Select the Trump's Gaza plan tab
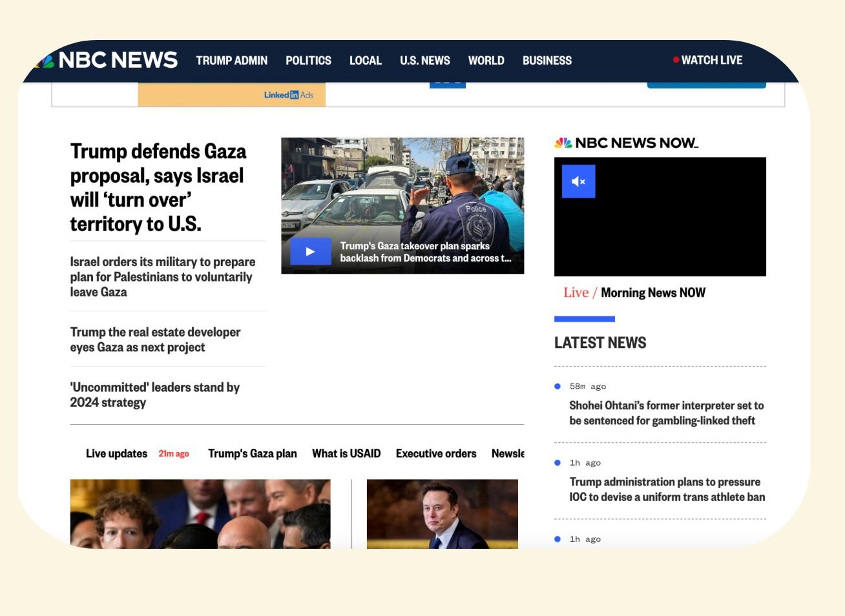 (x=253, y=454)
